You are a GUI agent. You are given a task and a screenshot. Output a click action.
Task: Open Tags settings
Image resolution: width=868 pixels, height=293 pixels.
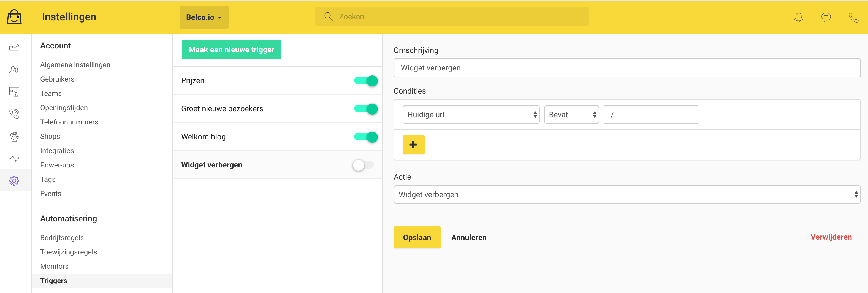pyautogui.click(x=48, y=179)
